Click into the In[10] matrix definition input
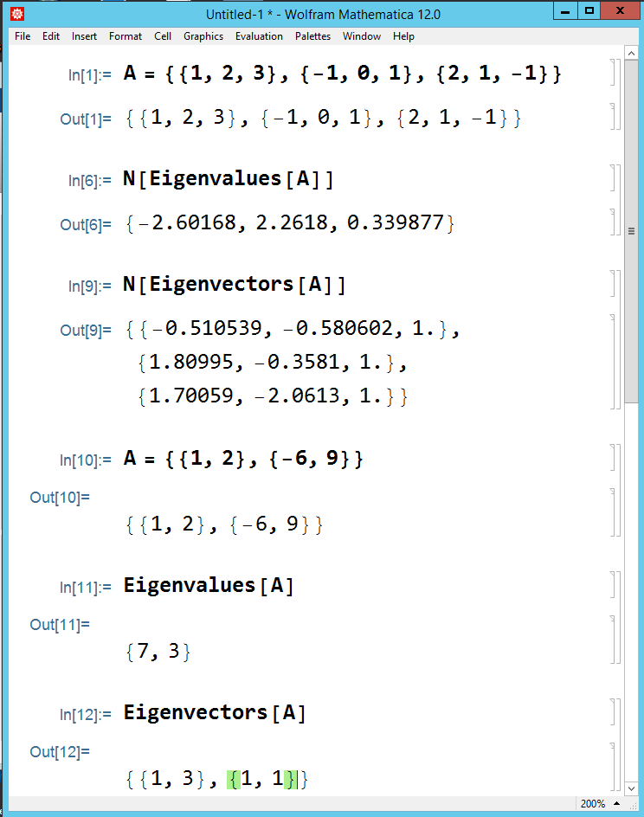This screenshot has width=644, height=817. [243, 459]
